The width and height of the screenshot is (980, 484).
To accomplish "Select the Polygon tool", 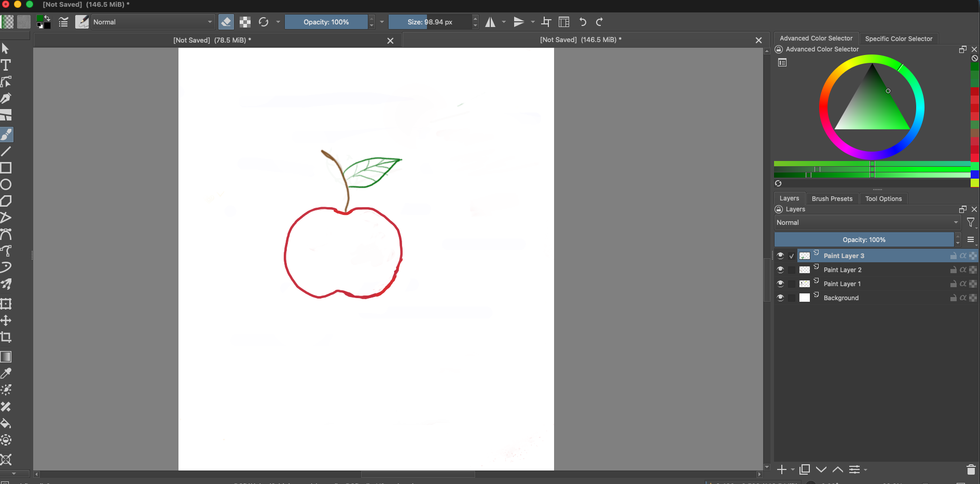I will 6,201.
